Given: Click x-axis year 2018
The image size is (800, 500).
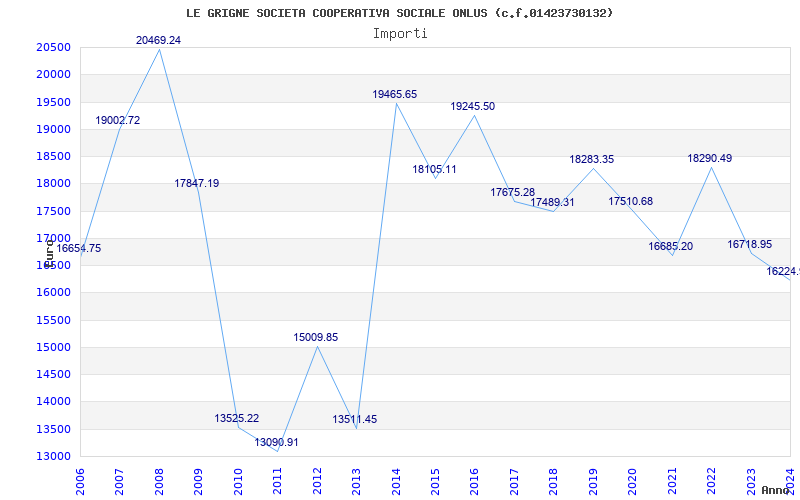Looking at the screenshot, I should [x=554, y=482].
